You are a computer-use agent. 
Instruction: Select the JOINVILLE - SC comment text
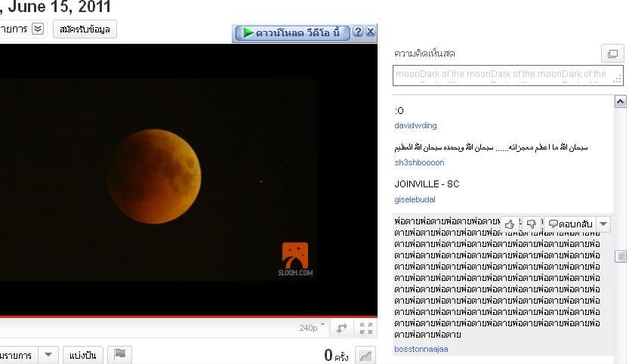click(427, 184)
